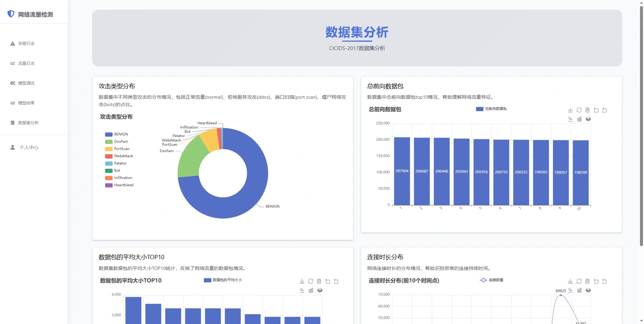This screenshot has height=324, width=644.
Task: Select the DosFam color swatch in the legend
Action: pos(108,141)
